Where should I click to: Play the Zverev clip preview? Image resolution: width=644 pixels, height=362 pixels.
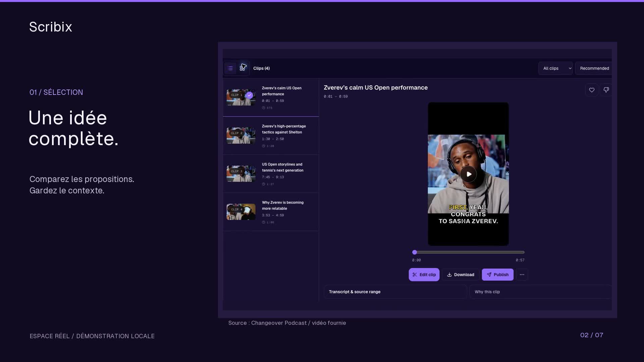(468, 174)
